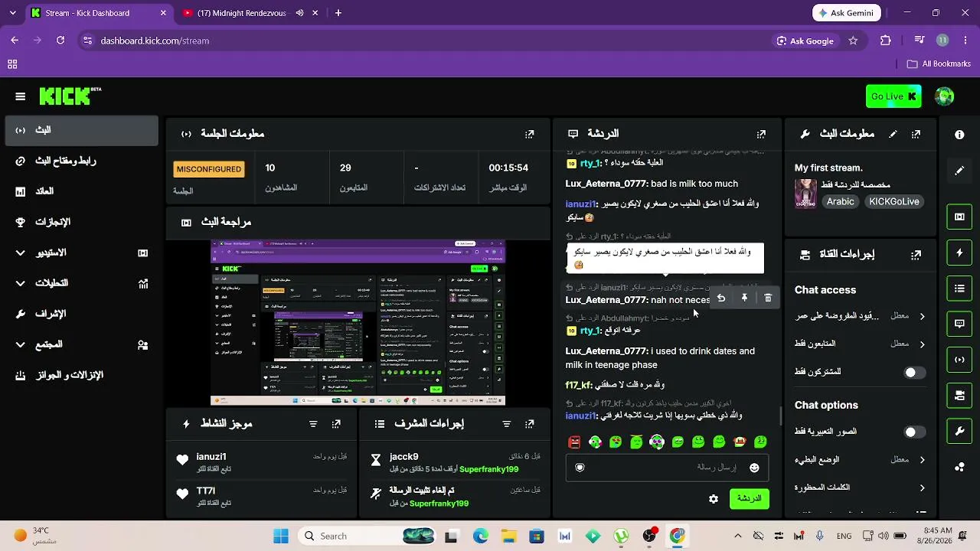980x551 pixels.
Task: Open user ianuzi1 in activity feed
Action: click(211, 457)
